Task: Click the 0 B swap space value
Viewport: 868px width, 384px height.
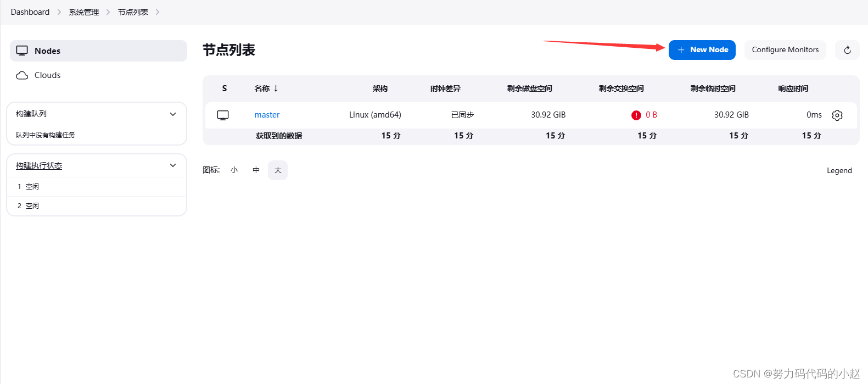Action: tap(651, 115)
